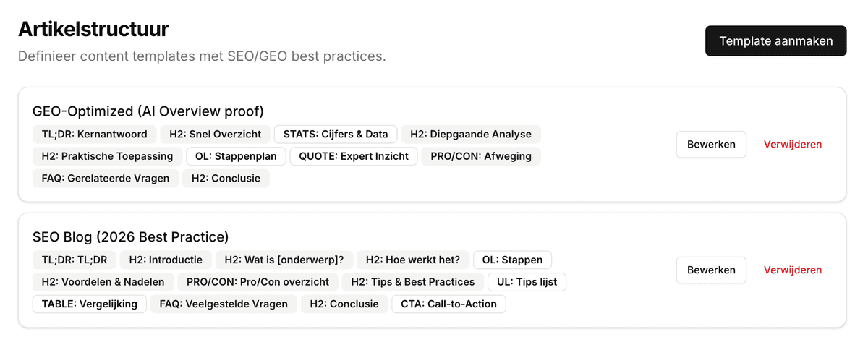The height and width of the screenshot is (350, 868).
Task: Choose the PRO/CON: Afweging tag
Action: [480, 156]
